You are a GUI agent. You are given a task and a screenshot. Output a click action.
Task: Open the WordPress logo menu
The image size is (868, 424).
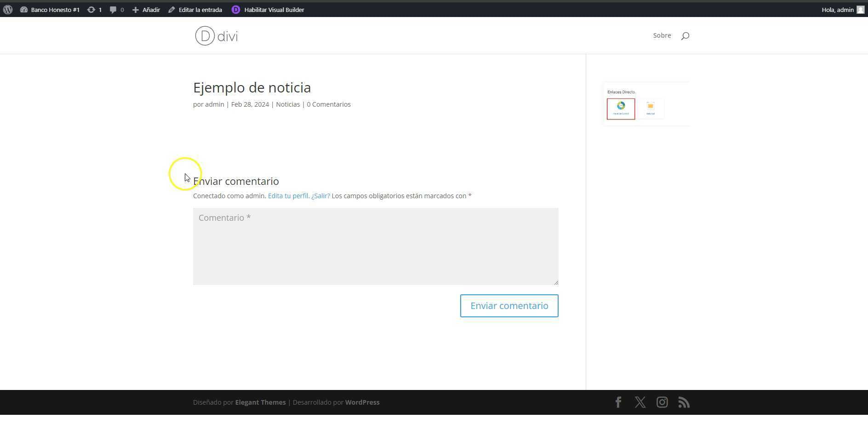[x=8, y=10]
